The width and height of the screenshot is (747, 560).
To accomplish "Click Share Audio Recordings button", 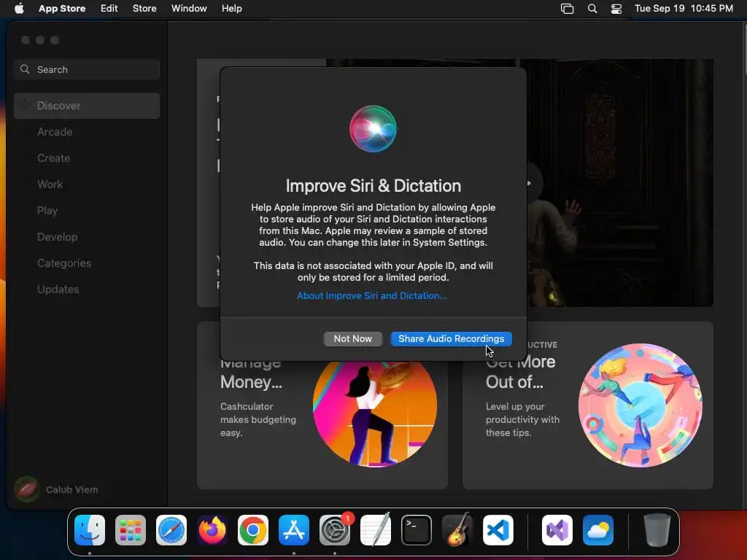I will point(451,338).
